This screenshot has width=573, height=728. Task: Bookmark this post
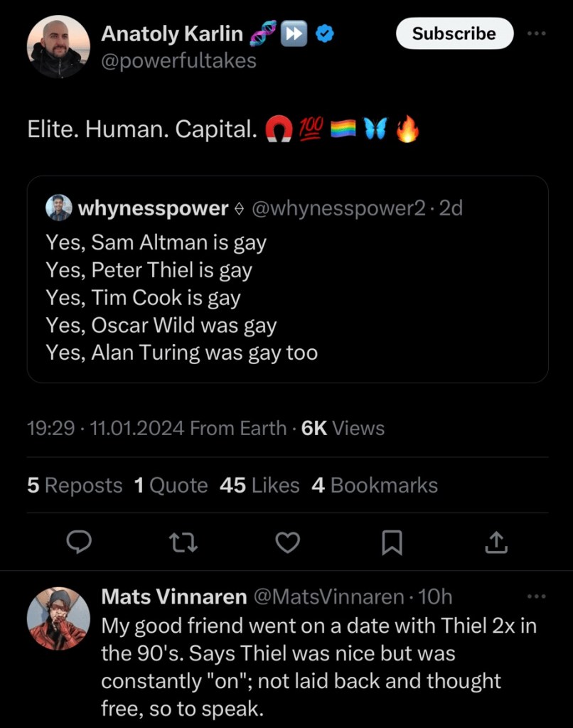tap(392, 543)
